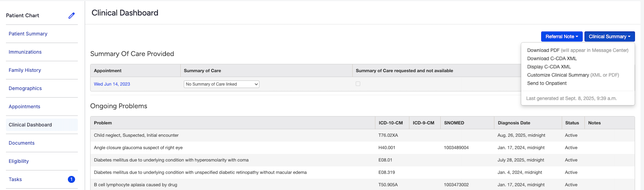Go to Patient Summary in sidebar
The image size is (644, 190).
tap(28, 34)
